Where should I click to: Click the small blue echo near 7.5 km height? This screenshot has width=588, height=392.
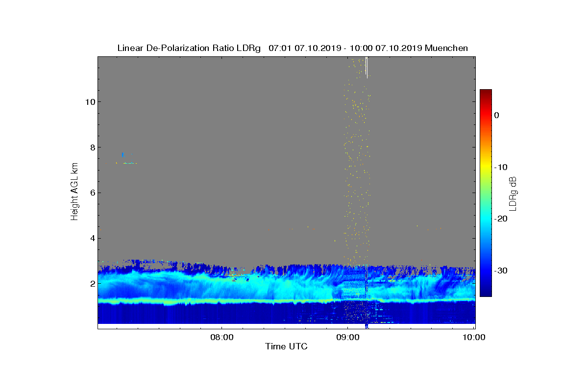(123, 155)
